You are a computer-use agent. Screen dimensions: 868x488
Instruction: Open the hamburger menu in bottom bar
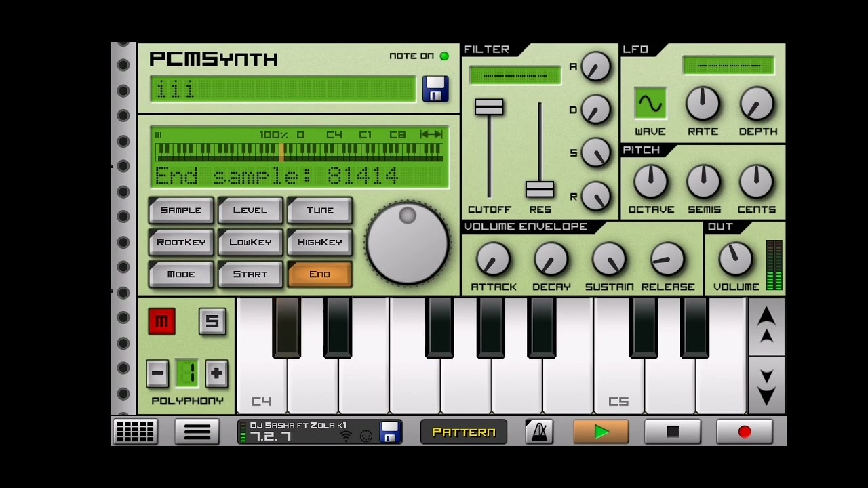tap(197, 432)
